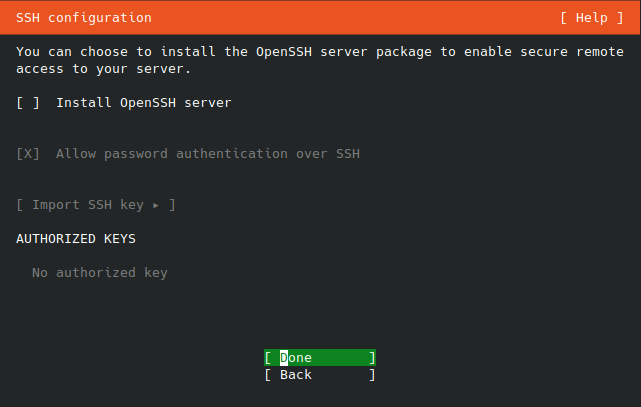This screenshot has height=407, width=641.
Task: Click the 'No authorized key' placeholder entry
Action: [100, 273]
